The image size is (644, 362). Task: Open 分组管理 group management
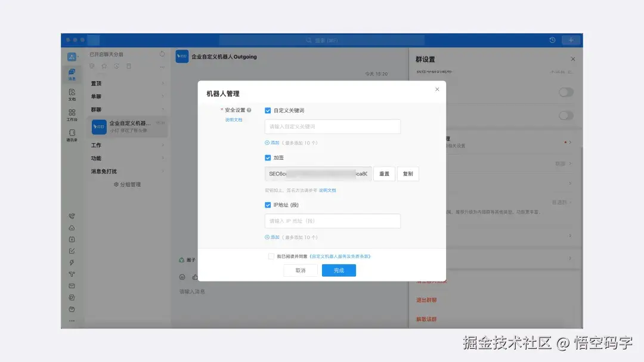[x=128, y=184]
